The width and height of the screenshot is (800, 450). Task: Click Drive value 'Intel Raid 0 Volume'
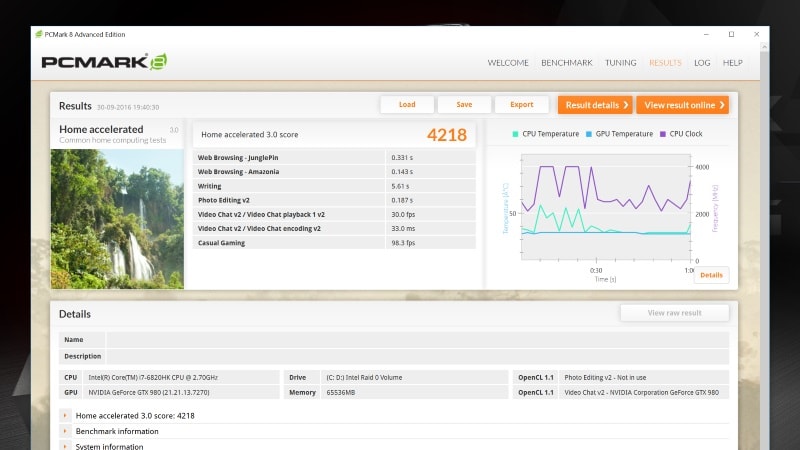click(x=364, y=378)
